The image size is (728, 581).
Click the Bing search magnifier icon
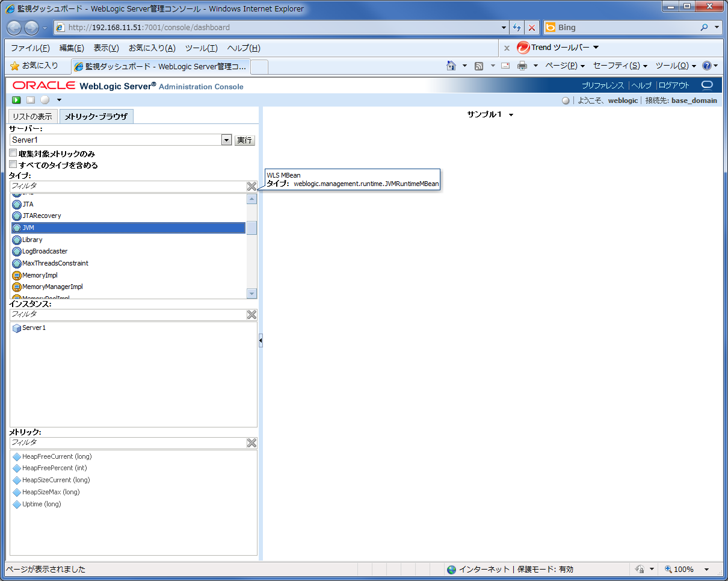[x=705, y=28]
